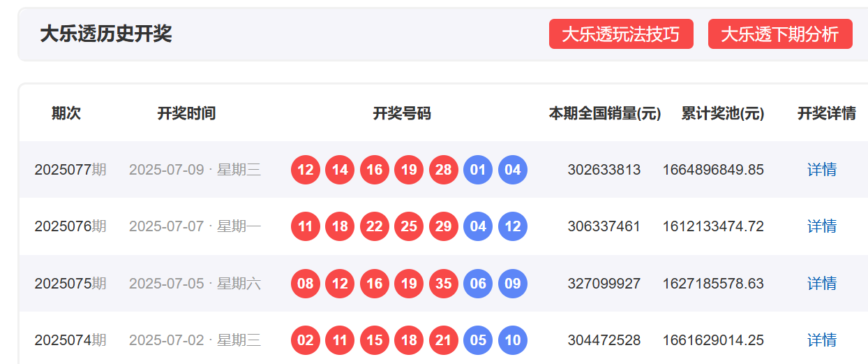
Task: Open 详情 link for draw 2025076期
Action: click(822, 226)
